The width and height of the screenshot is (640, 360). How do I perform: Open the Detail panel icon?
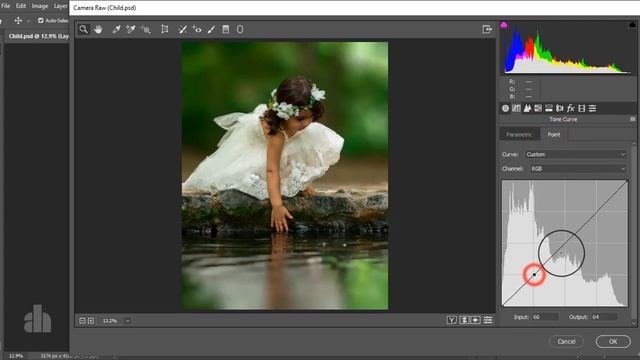(527, 108)
